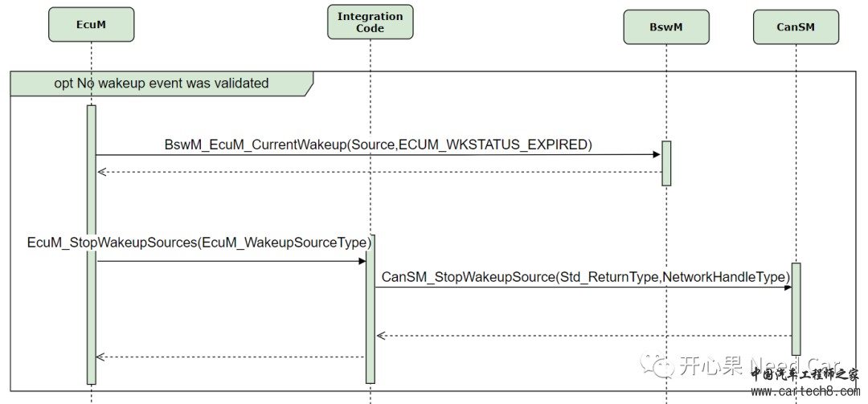Image resolution: width=868 pixels, height=404 pixels.
Task: Click the EcuM_StopWakeupSources message label
Action: pos(199,243)
